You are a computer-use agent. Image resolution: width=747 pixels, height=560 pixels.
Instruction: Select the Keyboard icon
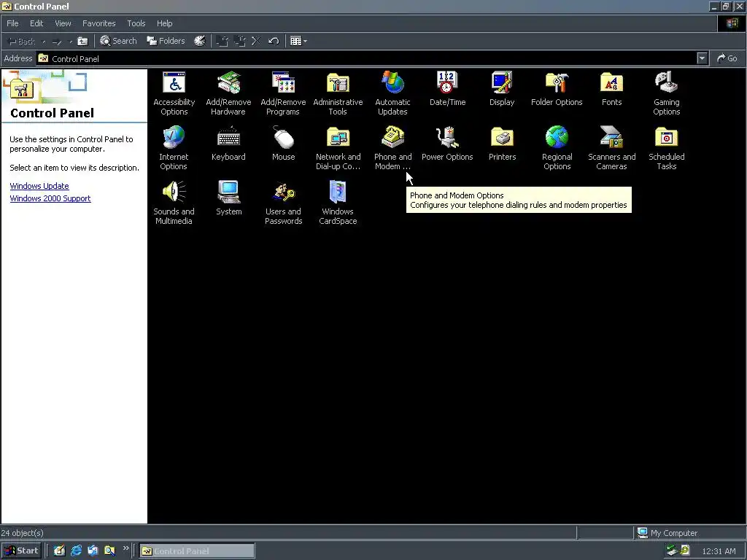pyautogui.click(x=228, y=144)
